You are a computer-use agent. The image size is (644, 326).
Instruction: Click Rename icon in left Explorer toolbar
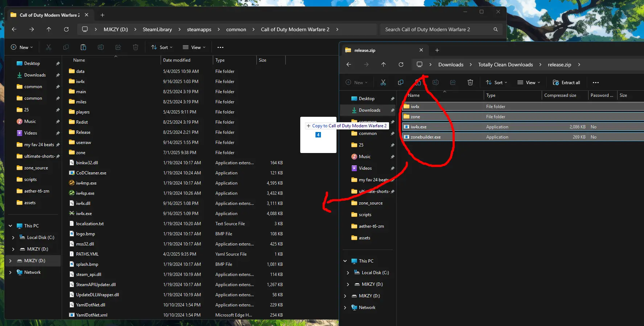(x=101, y=47)
